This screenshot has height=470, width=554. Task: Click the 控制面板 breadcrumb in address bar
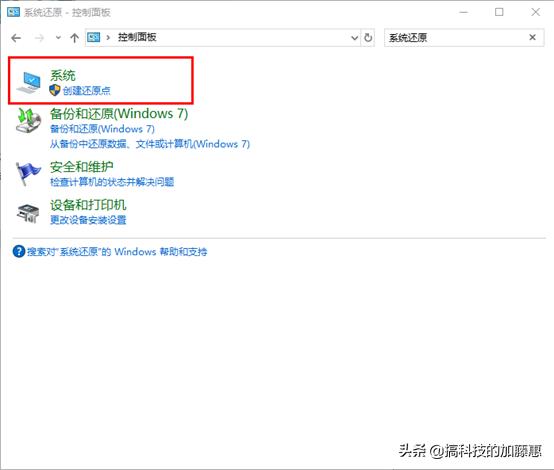(x=137, y=37)
